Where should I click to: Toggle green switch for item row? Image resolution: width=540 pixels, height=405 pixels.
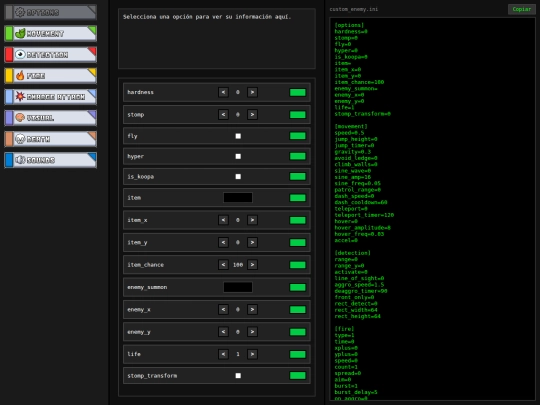click(298, 198)
